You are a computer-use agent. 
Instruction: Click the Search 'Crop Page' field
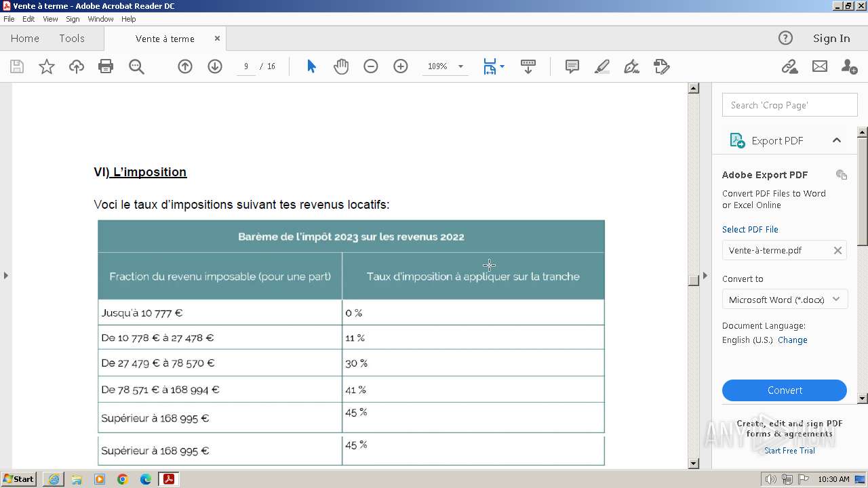click(x=790, y=105)
